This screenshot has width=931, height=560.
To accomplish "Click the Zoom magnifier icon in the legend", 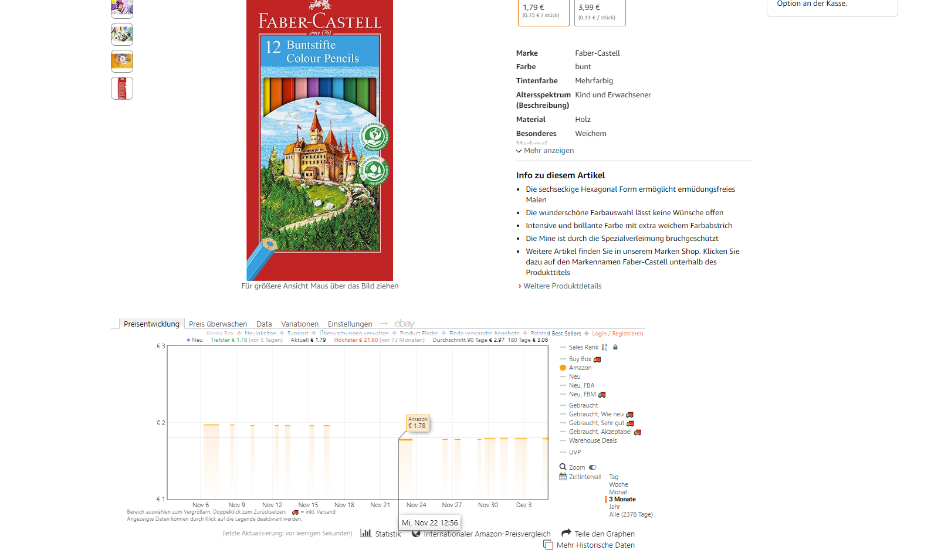I will (x=563, y=467).
